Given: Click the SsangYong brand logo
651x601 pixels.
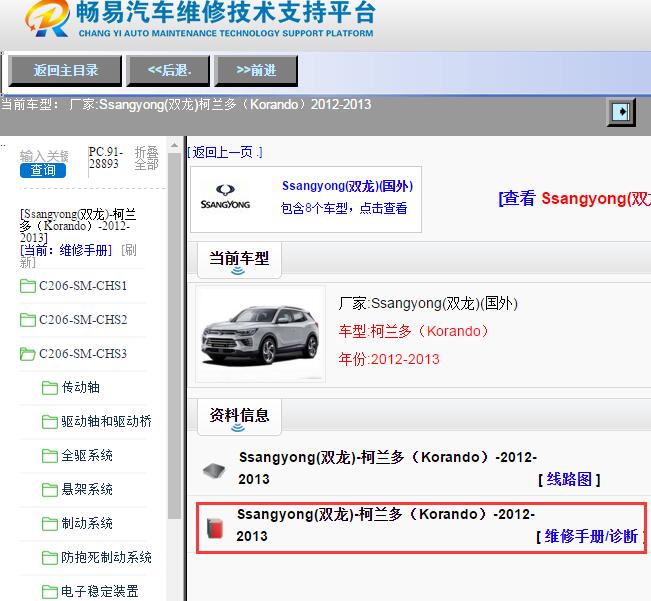Looking at the screenshot, I should [x=225, y=197].
